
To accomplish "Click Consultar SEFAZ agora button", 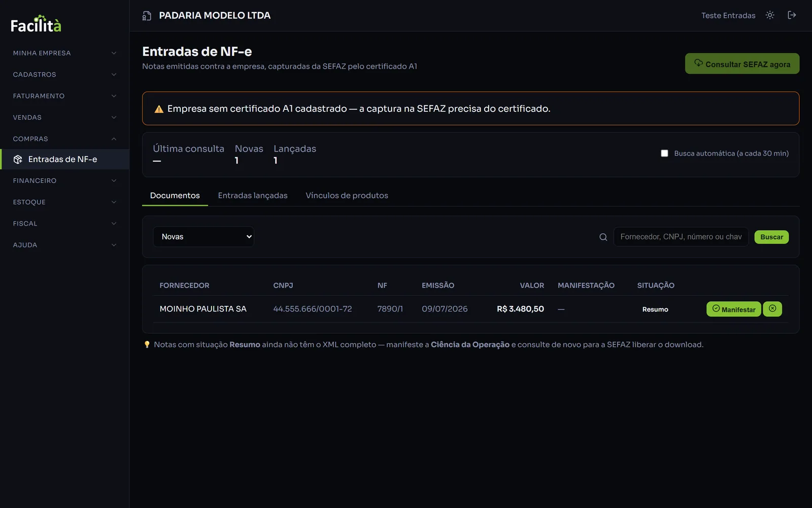I will coord(742,63).
